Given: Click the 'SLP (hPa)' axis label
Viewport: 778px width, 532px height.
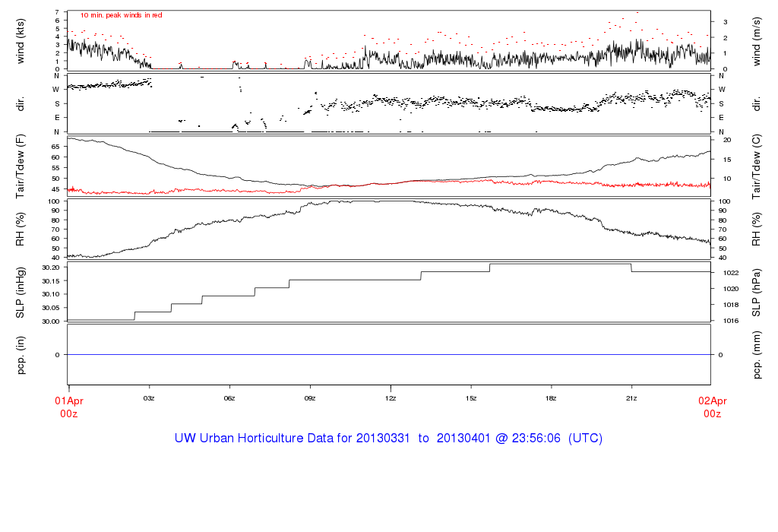Looking at the screenshot, I should tap(756, 293).
